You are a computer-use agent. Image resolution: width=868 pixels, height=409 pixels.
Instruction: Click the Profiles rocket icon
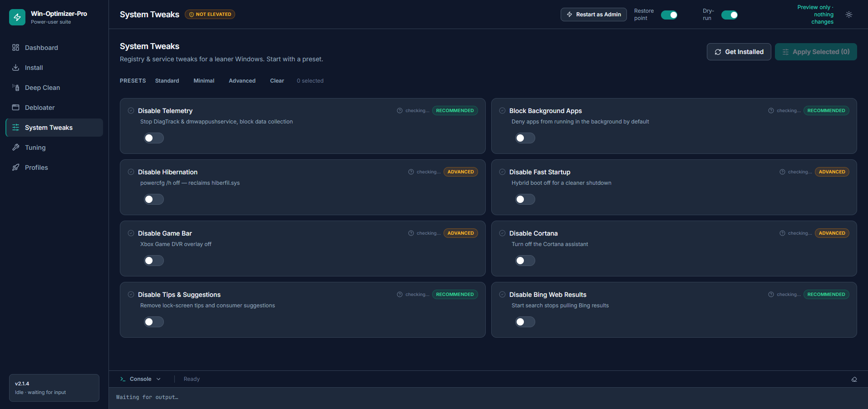click(15, 168)
